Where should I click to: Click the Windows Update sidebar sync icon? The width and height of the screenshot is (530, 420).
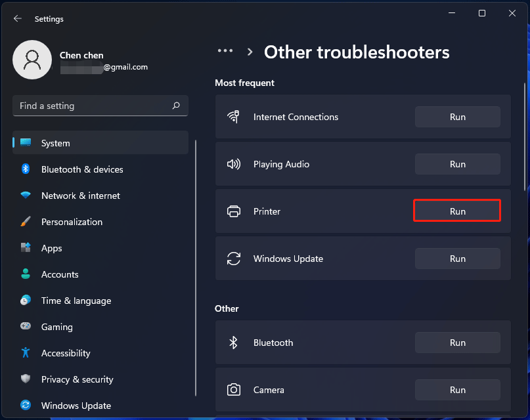tap(26, 405)
